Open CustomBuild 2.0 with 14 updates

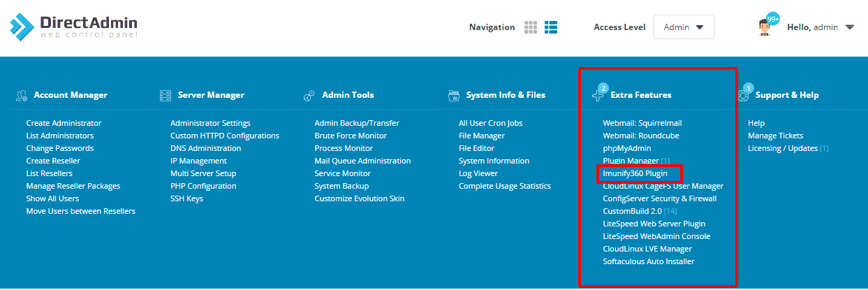pos(640,211)
